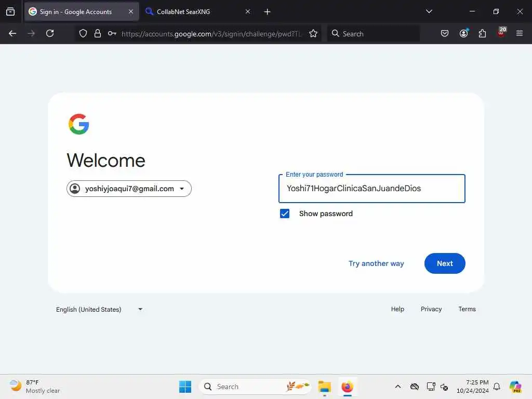Open the clock showing 7:25 PM
532x399 pixels.
[x=473, y=387]
